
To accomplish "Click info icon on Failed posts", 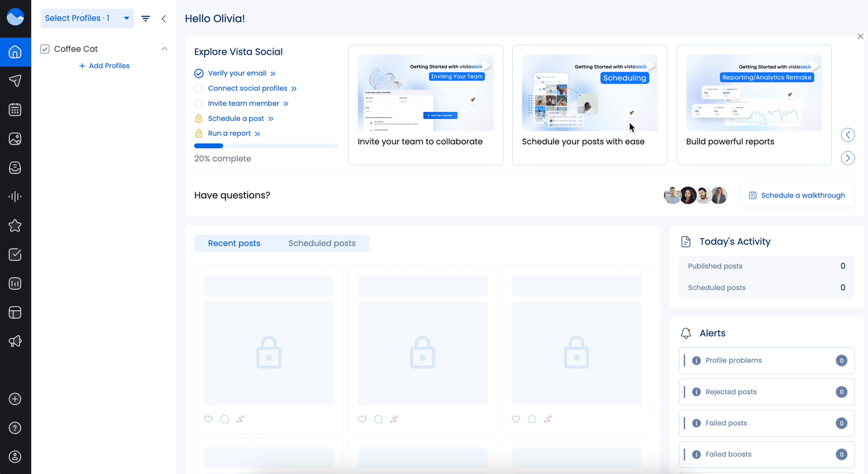I will (x=696, y=423).
